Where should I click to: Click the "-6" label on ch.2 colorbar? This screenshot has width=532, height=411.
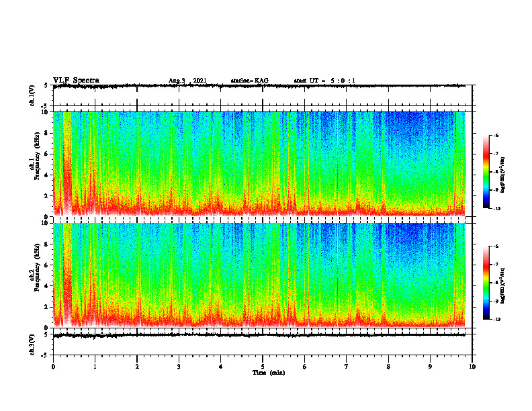coord(496,246)
